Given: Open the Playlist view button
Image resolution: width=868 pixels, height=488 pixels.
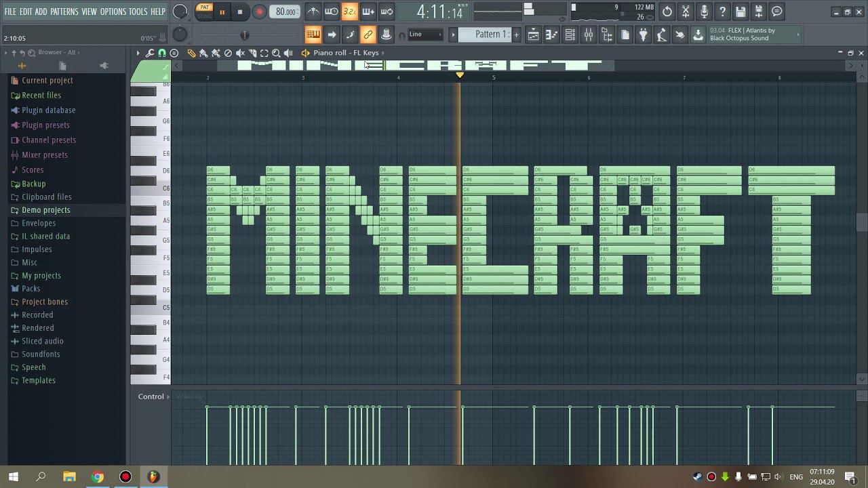Looking at the screenshot, I should (534, 35).
